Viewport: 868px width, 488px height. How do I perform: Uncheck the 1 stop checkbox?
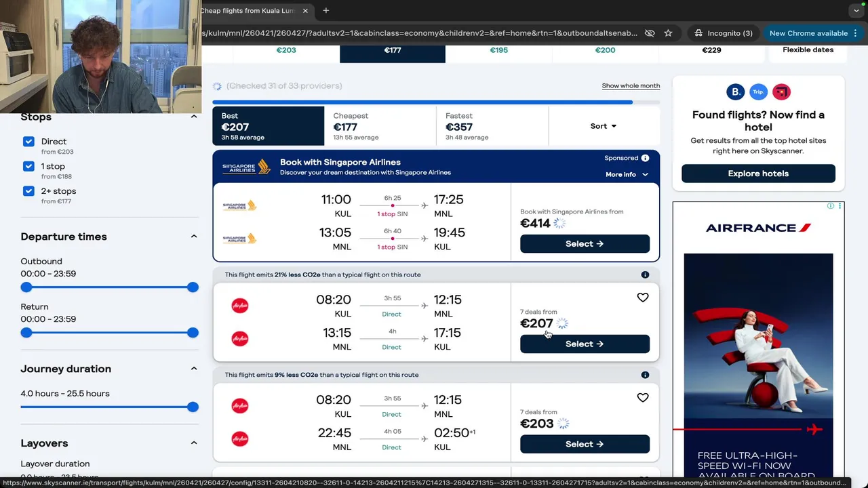click(x=28, y=166)
